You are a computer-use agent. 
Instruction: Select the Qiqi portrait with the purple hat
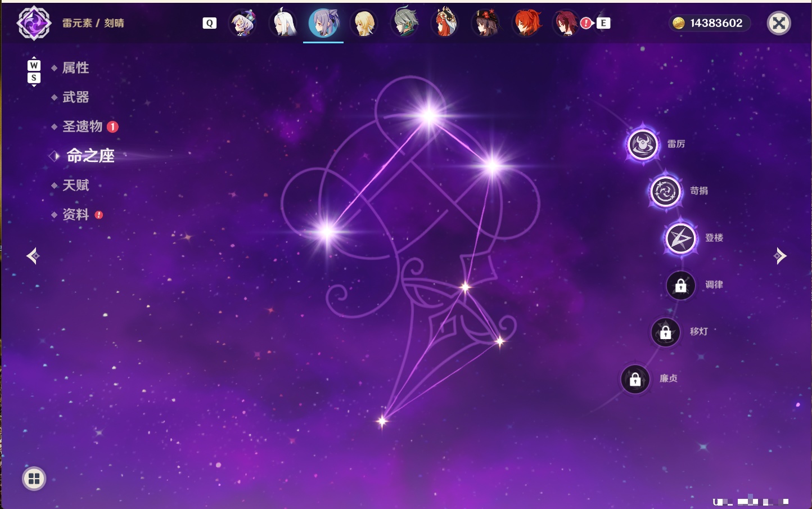(243, 23)
